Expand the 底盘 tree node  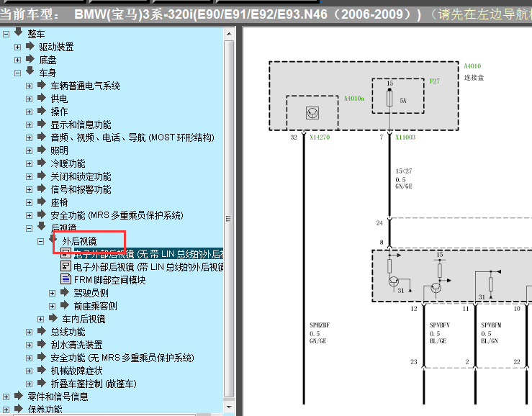(x=18, y=60)
